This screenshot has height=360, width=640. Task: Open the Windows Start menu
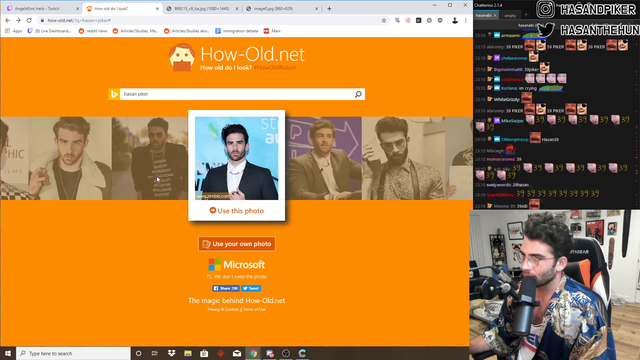point(8,353)
